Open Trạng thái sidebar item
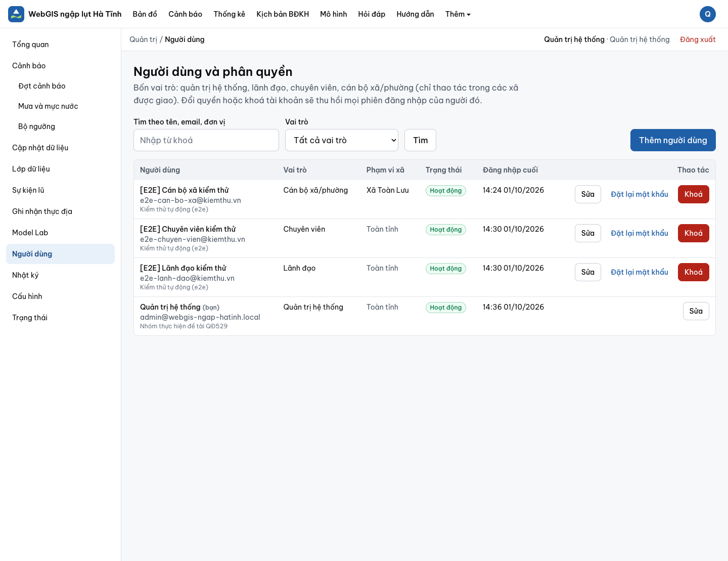 pos(61,318)
